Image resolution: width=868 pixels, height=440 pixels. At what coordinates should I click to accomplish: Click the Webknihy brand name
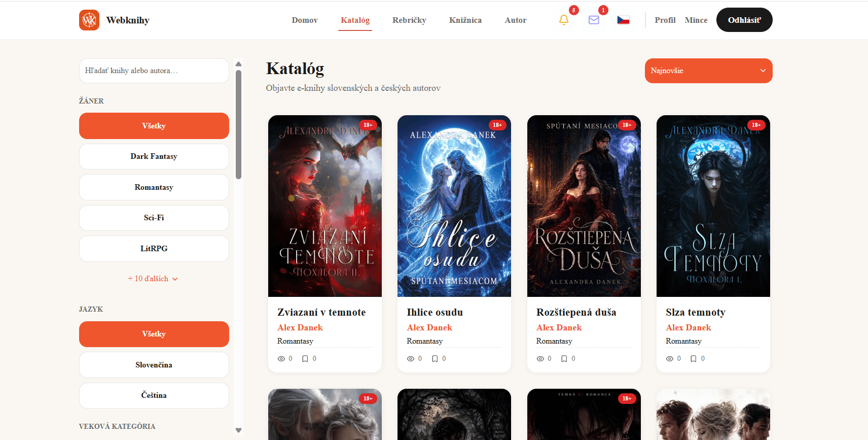click(x=128, y=20)
